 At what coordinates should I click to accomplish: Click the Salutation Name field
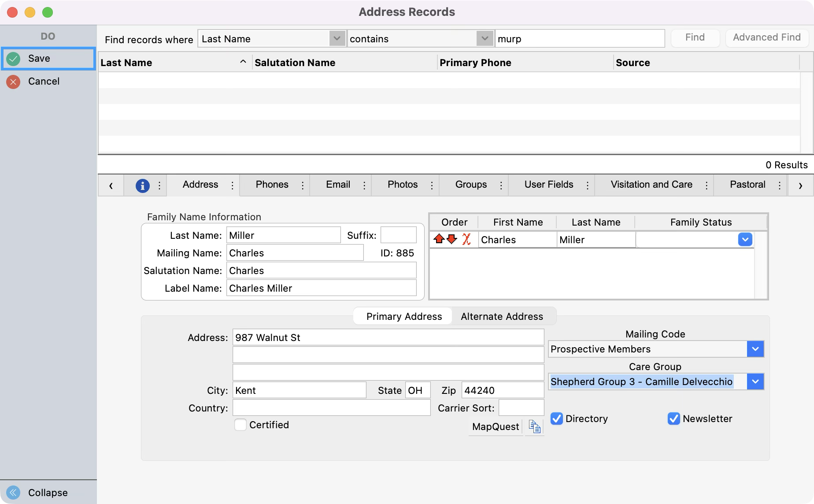pyautogui.click(x=322, y=271)
